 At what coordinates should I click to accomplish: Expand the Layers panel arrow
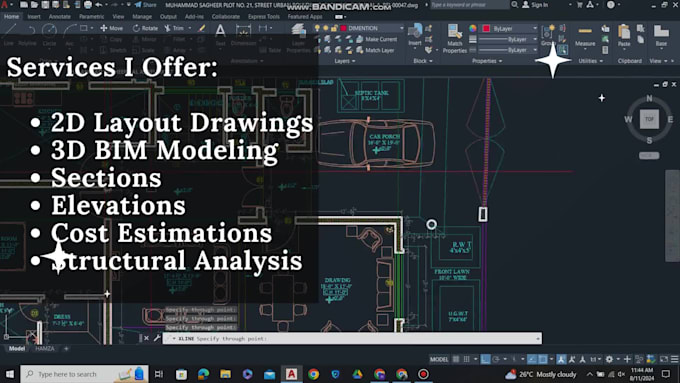pyautogui.click(x=354, y=61)
